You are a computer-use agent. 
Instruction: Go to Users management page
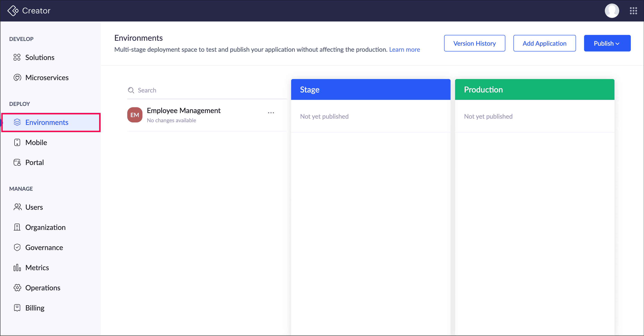tap(34, 207)
